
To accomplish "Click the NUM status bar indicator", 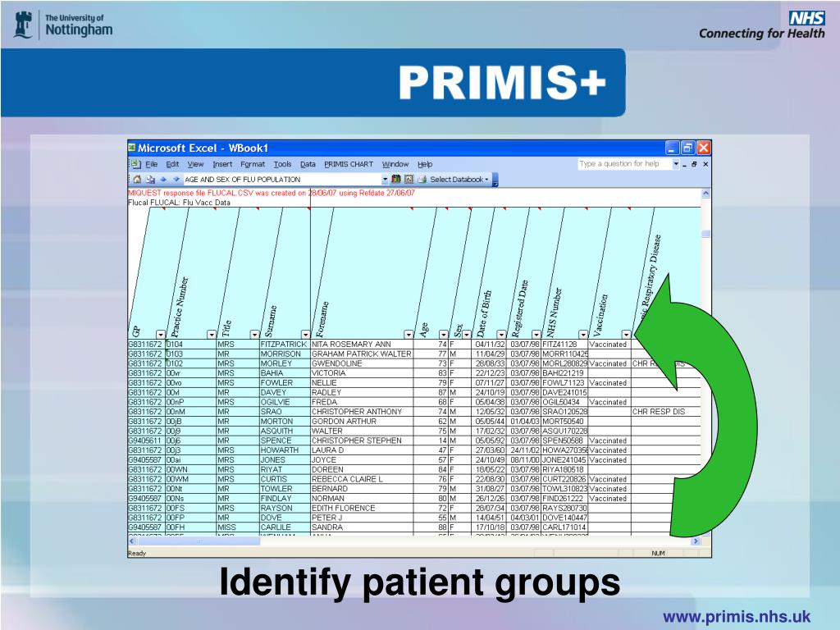I will tap(659, 554).
